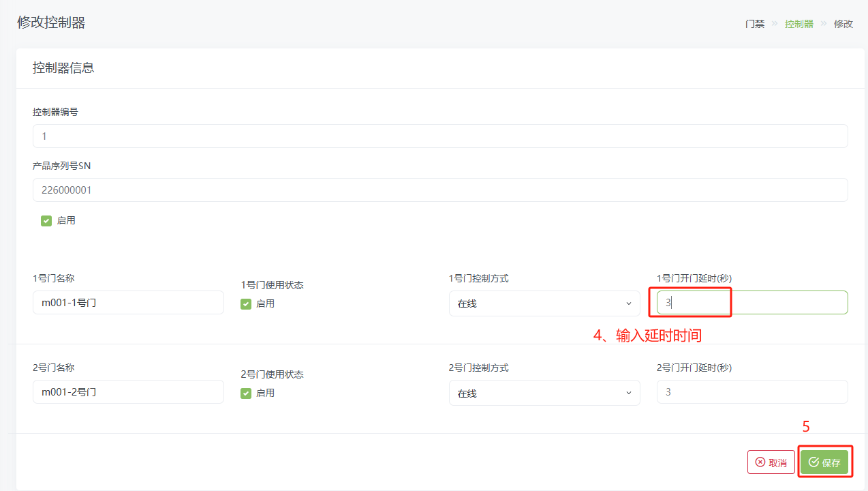Click the 产品序列号SN input field
This screenshot has width=868, height=491.
(x=440, y=190)
